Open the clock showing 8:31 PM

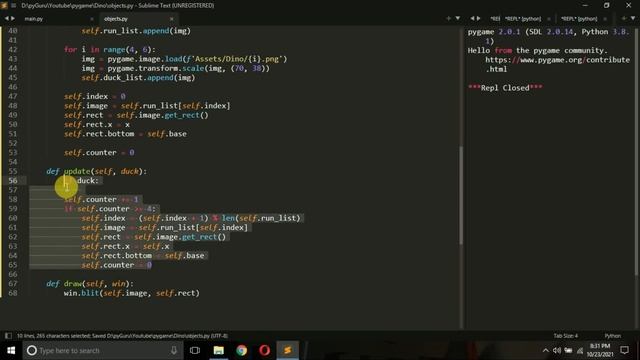click(600, 350)
